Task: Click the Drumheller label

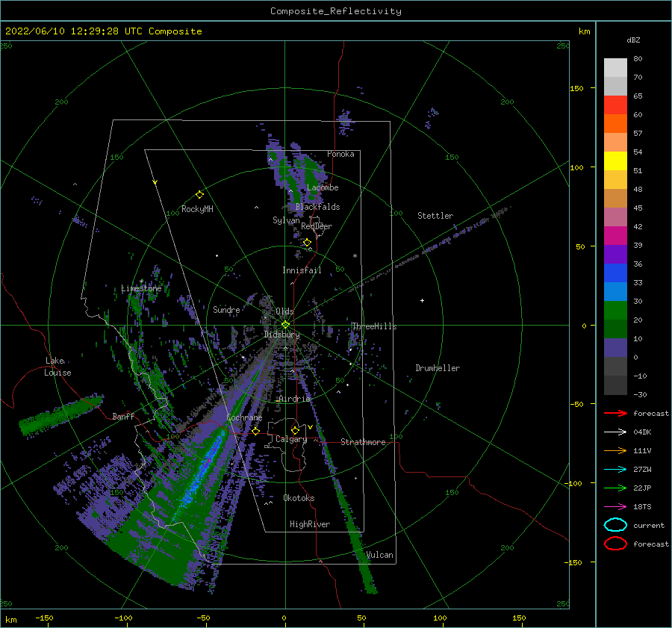Action: 438,368
